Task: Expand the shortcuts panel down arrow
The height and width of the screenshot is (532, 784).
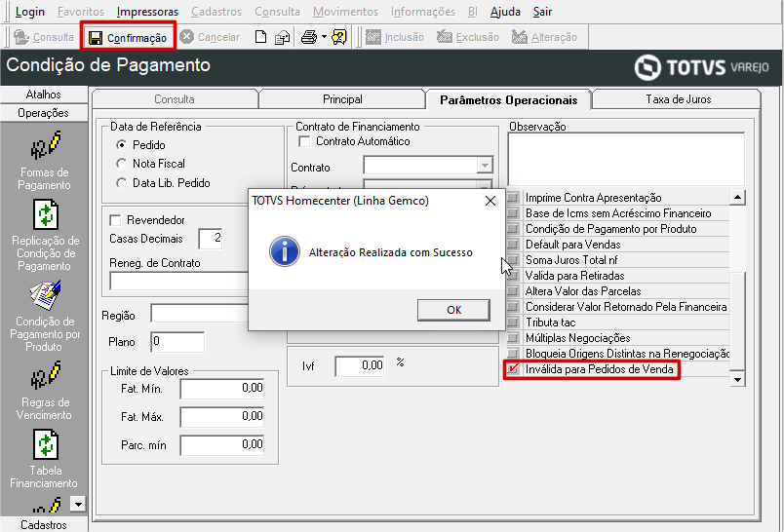Action: point(77,504)
